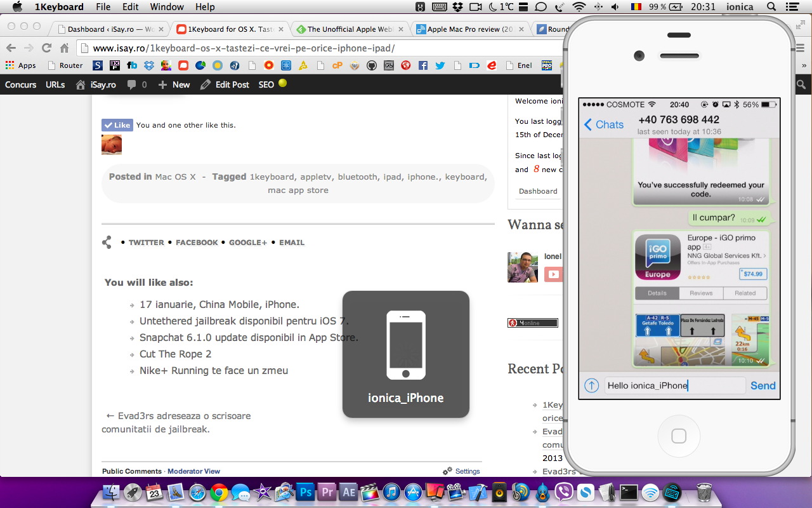Image resolution: width=812 pixels, height=508 pixels.
Task: Open the Wi-Fi status menu
Action: tap(579, 7)
